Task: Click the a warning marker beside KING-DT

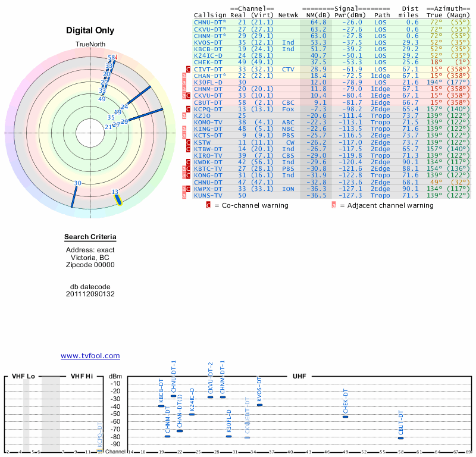Action: click(x=184, y=129)
